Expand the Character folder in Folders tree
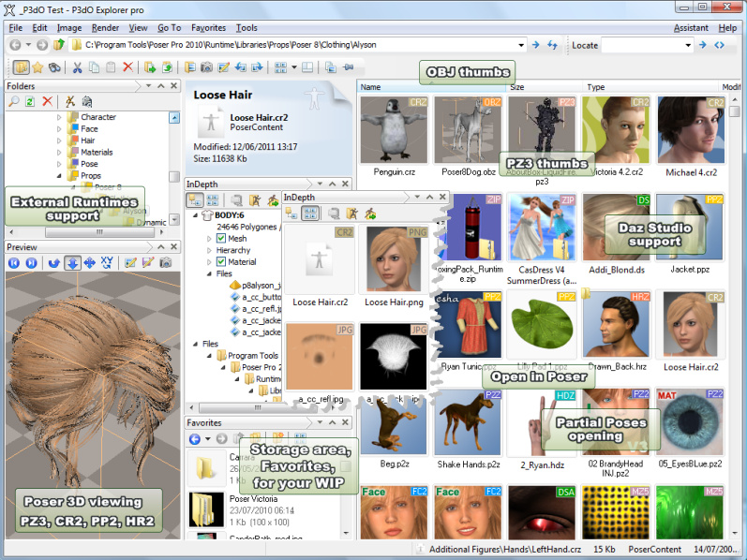This screenshot has height=560, width=747. coord(58,117)
